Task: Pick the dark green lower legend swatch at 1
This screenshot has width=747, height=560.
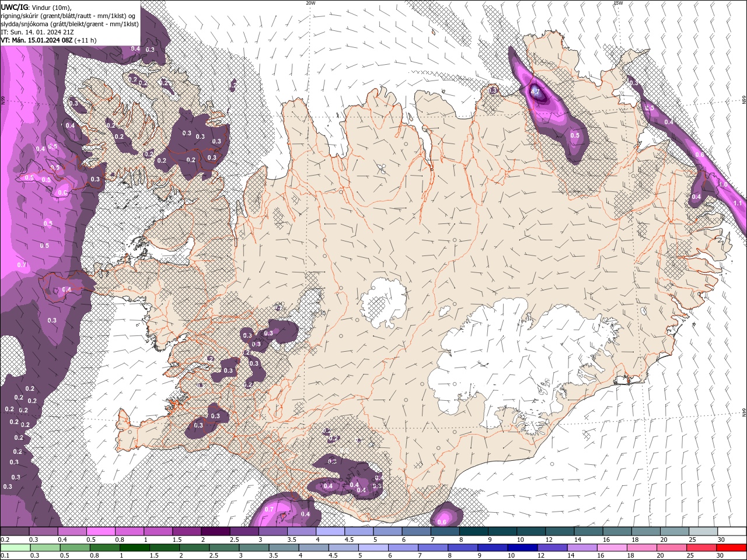Action: 134,548
